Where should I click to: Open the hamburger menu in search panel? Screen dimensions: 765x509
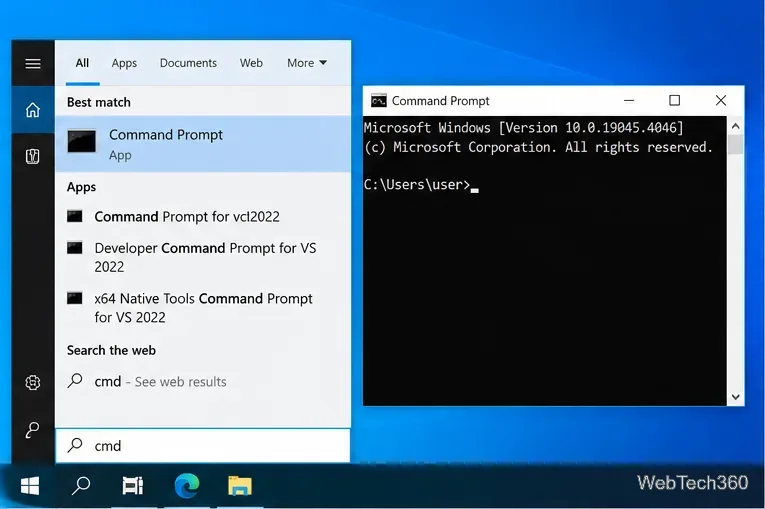tap(33, 63)
